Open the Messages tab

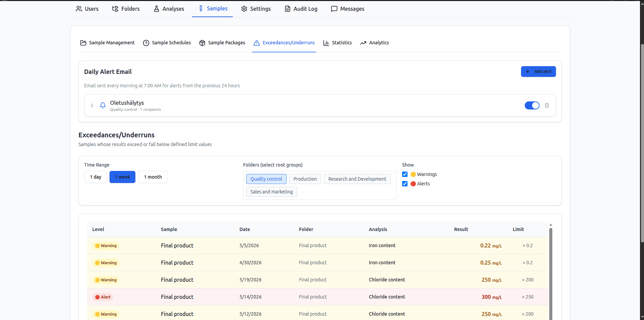(x=348, y=9)
